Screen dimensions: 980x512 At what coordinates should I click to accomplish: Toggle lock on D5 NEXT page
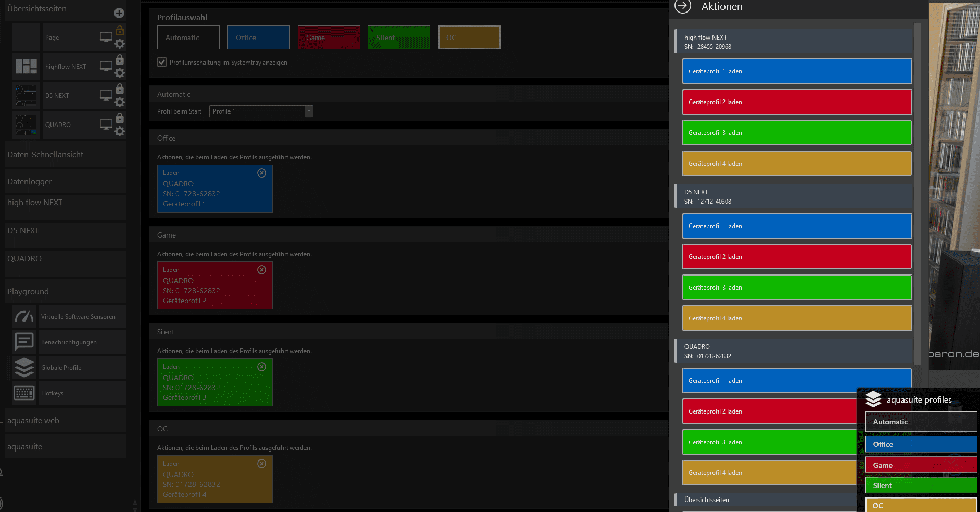click(120, 89)
